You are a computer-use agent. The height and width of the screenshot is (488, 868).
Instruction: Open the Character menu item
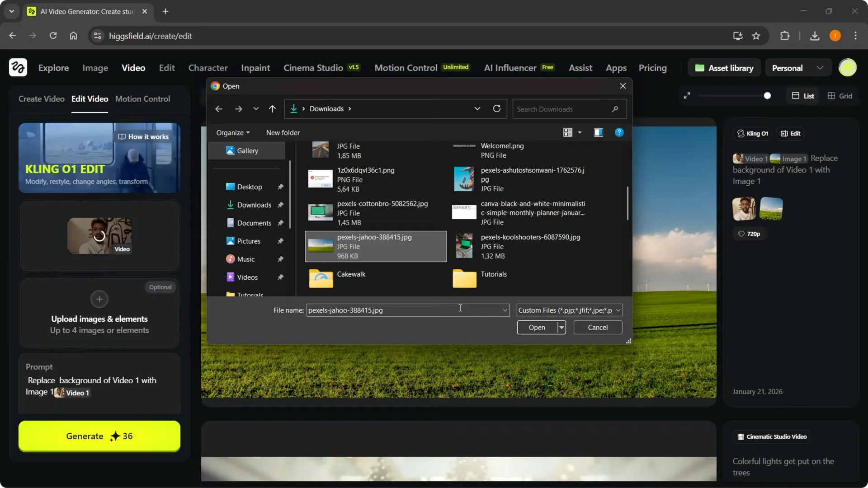tap(208, 67)
